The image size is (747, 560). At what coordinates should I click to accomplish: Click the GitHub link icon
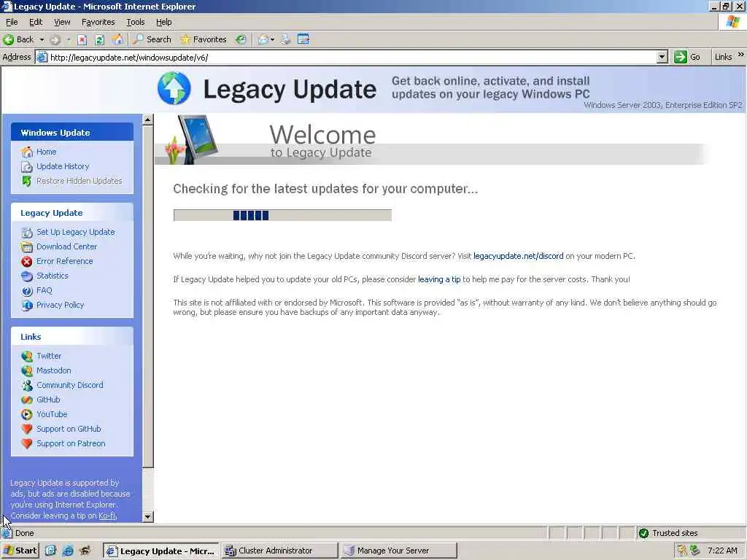(27, 400)
